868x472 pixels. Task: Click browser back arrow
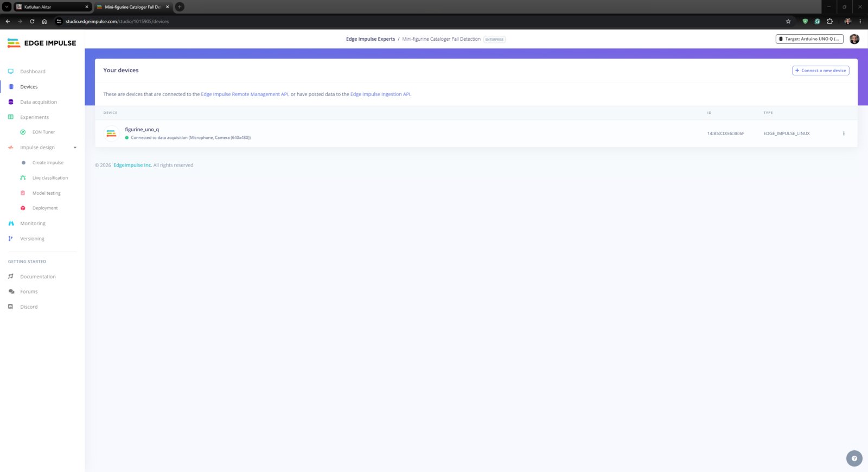[x=8, y=22]
